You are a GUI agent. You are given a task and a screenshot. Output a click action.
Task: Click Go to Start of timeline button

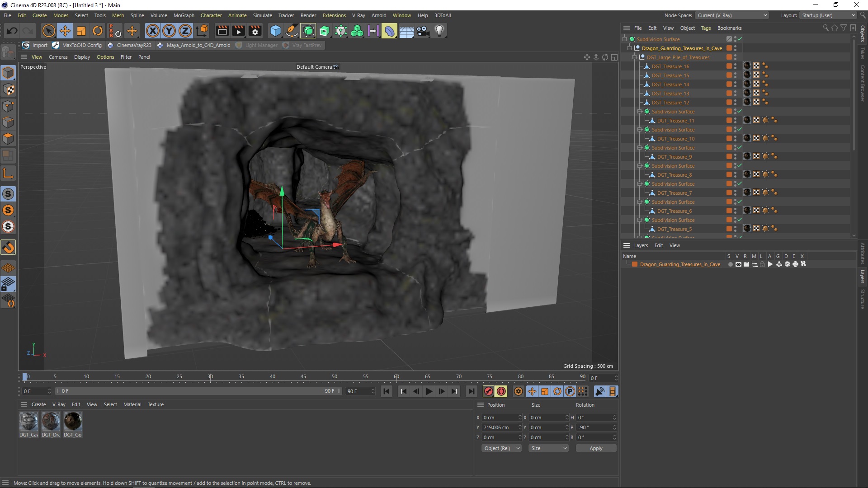[x=386, y=391]
